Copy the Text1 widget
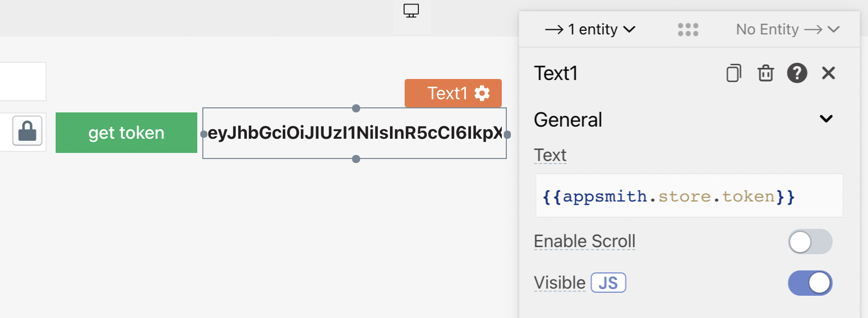This screenshot has height=318, width=868. (x=733, y=73)
